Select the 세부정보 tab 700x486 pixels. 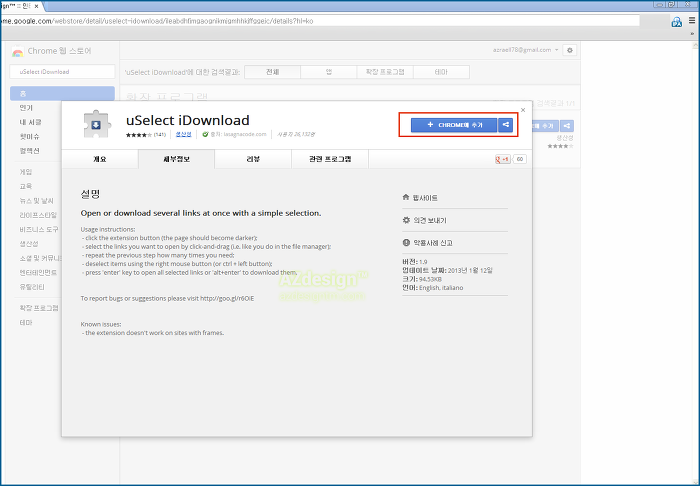[176, 159]
